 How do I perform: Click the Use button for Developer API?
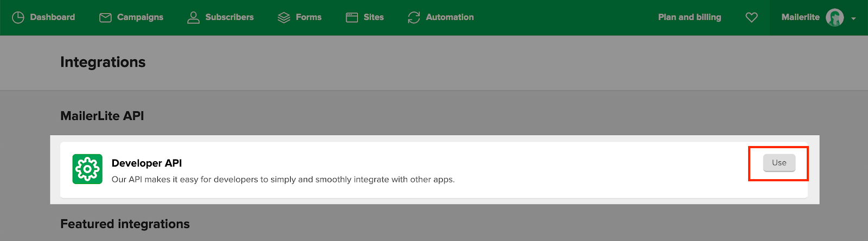[x=779, y=163]
